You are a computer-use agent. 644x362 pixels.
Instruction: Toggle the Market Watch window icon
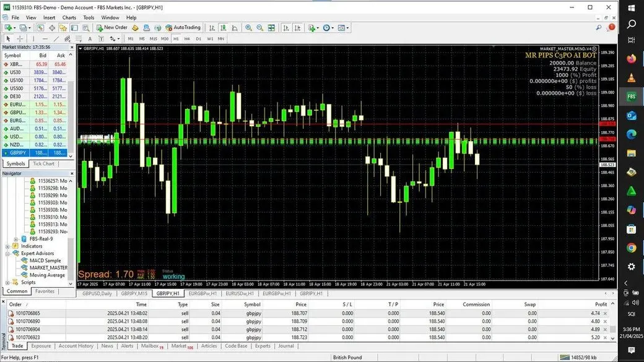tap(40, 27)
